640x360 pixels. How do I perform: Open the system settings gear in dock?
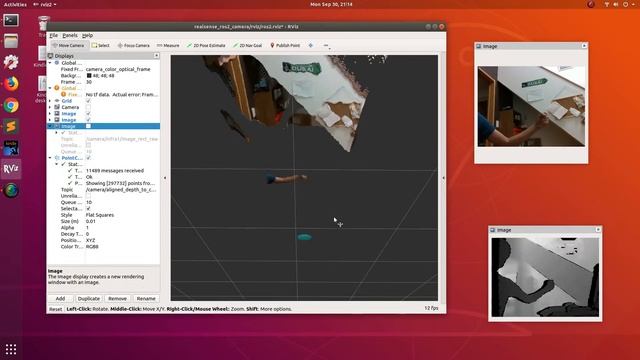(x=11, y=62)
